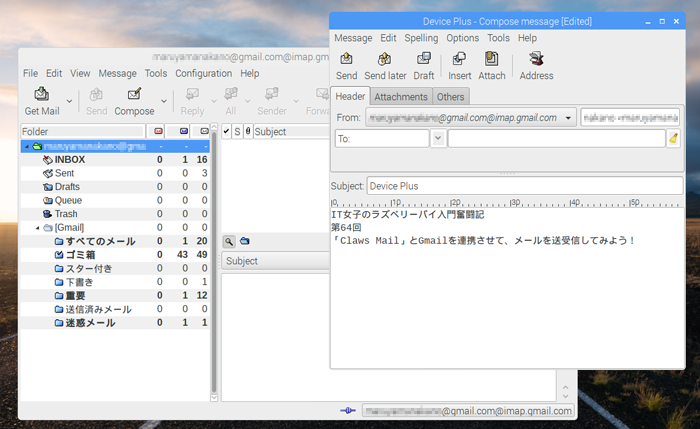
Task: Open Reply dropdown arrow
Action: 214,101
